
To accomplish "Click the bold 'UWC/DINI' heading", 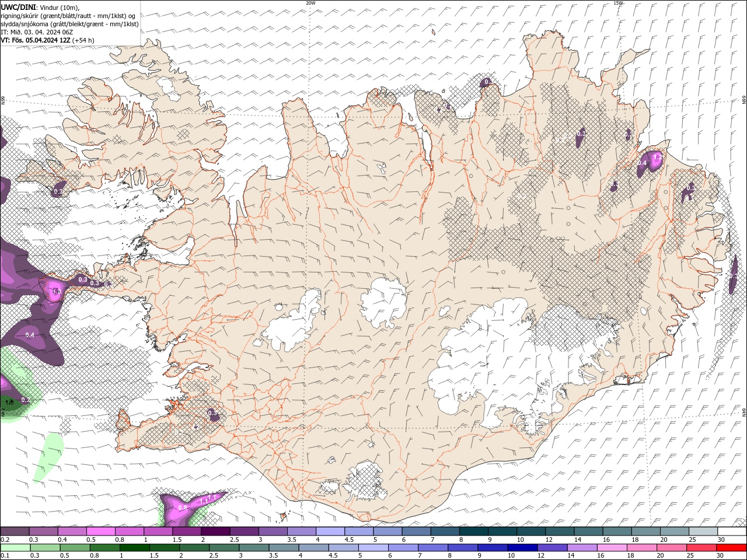I will point(18,7).
